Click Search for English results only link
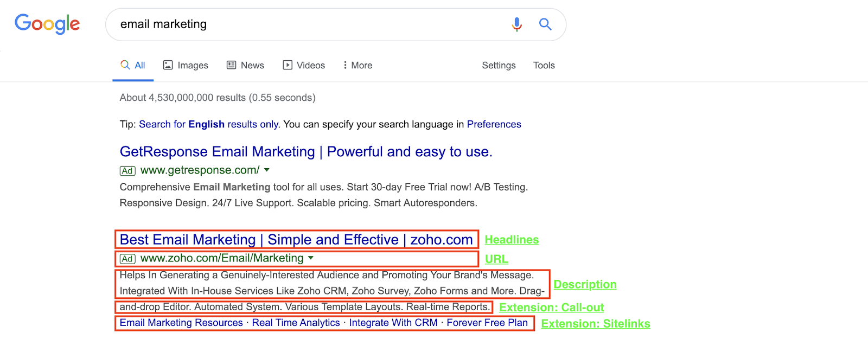This screenshot has width=868, height=339. click(x=209, y=124)
